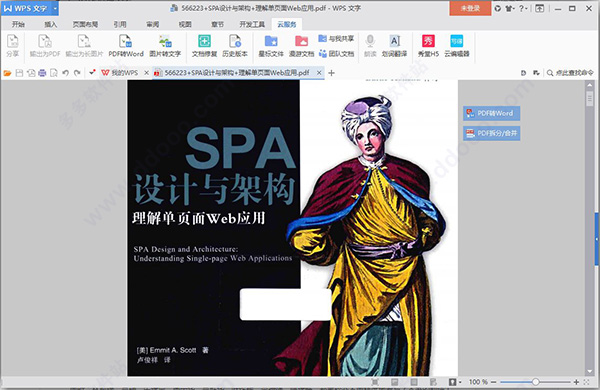Click the 划词翻译 translate icon
This screenshot has width=600, height=390.
point(394,46)
